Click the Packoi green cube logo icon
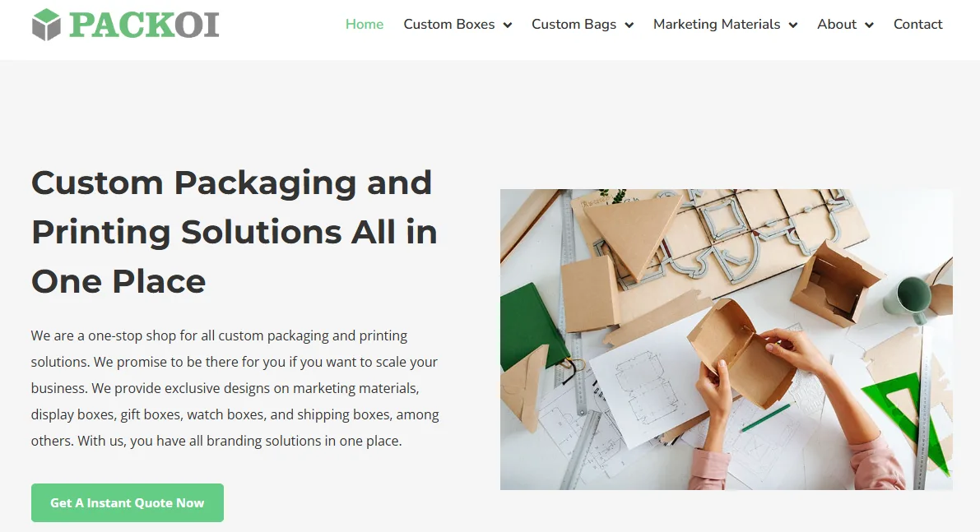Image resolution: width=980 pixels, height=532 pixels. point(46,25)
